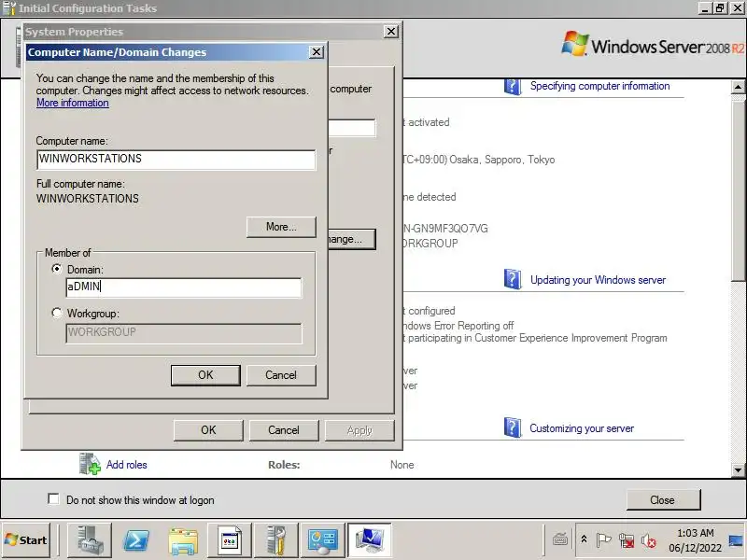Open Server Manager from the taskbar
The image size is (747, 560).
point(90,540)
